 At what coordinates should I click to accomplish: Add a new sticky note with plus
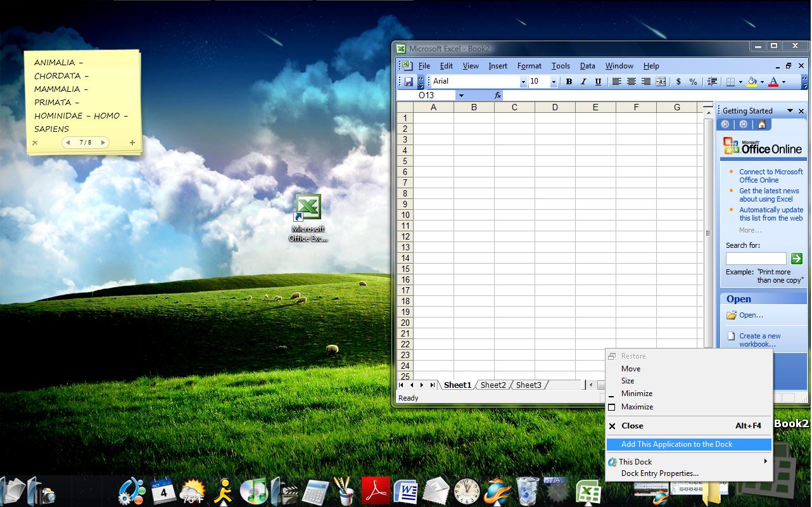pyautogui.click(x=132, y=143)
